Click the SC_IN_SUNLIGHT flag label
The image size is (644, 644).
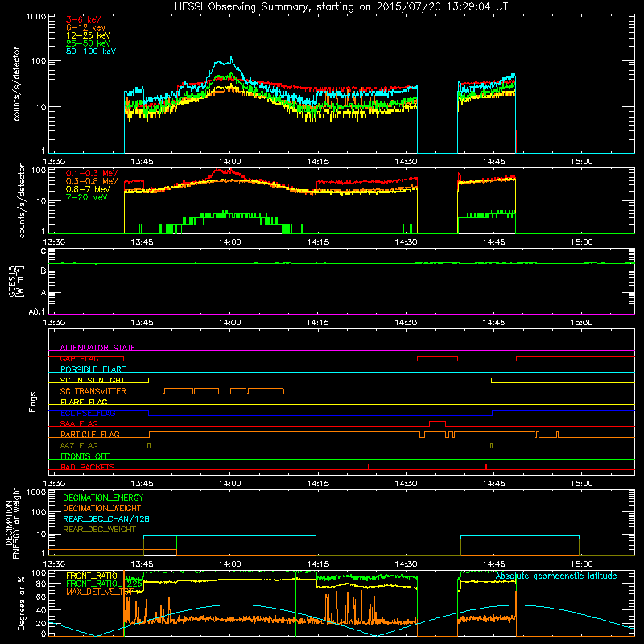[x=93, y=380]
